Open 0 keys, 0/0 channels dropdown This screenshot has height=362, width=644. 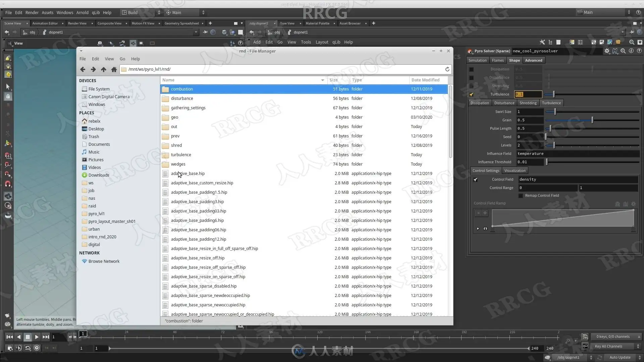click(x=617, y=337)
